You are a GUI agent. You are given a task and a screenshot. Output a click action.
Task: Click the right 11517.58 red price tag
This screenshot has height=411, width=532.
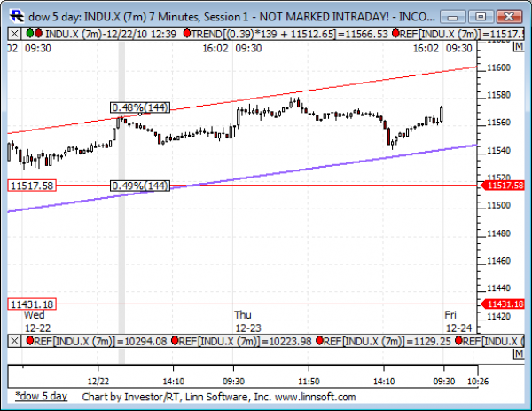503,186
